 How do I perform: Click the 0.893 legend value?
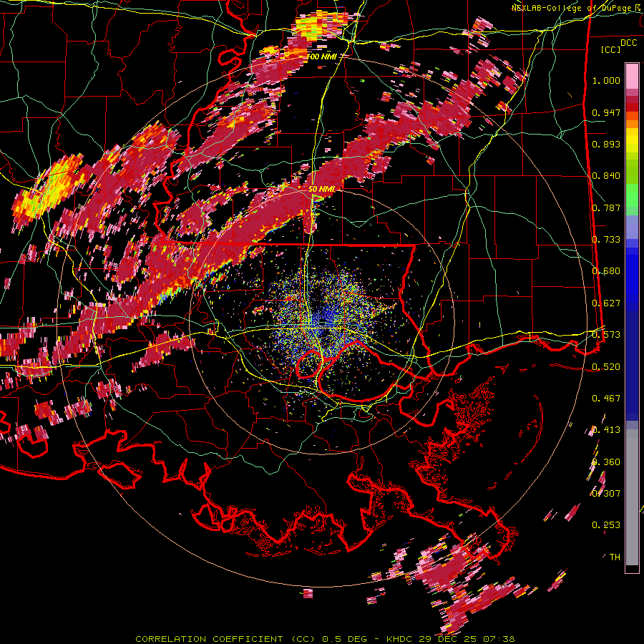pos(606,144)
